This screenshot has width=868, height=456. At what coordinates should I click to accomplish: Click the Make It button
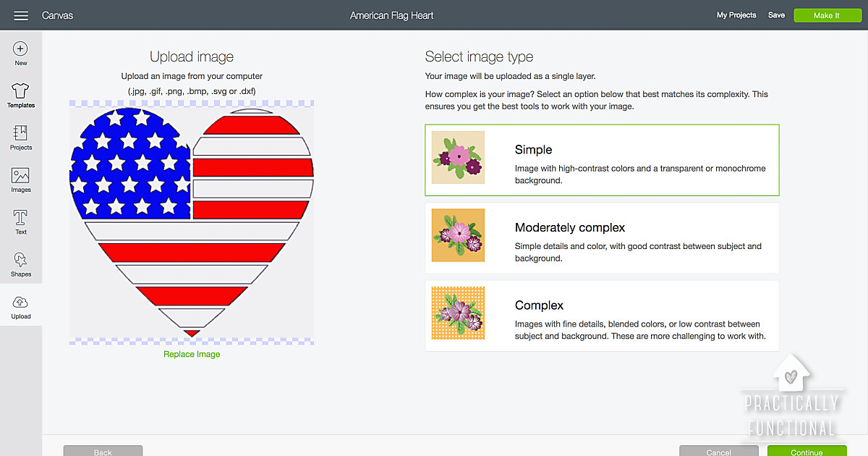827,14
